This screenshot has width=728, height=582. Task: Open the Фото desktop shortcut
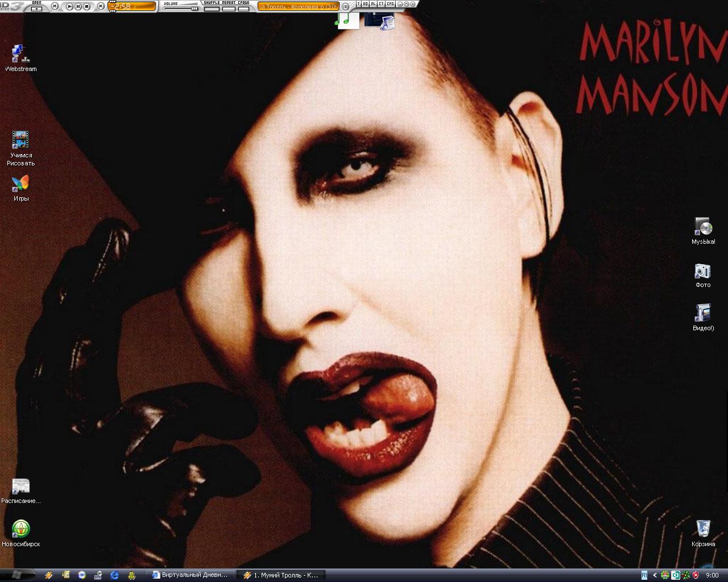tap(703, 275)
